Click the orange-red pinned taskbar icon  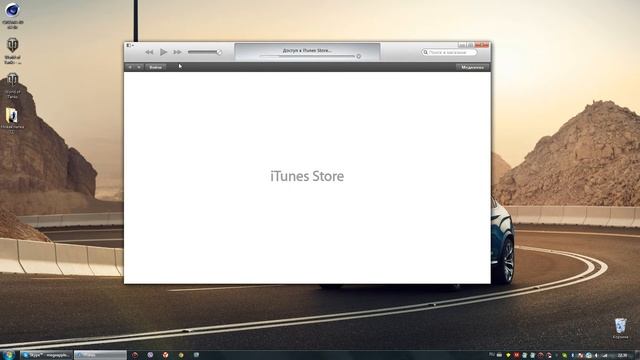coord(165,355)
